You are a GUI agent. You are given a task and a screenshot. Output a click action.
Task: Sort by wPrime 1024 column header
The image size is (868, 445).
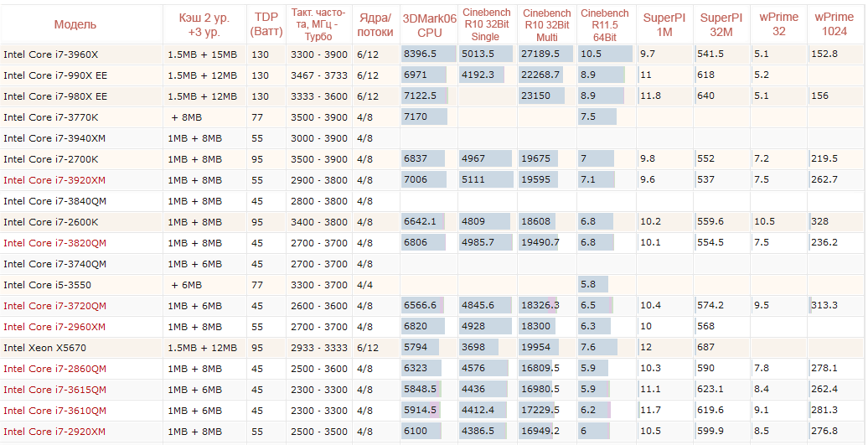point(834,24)
